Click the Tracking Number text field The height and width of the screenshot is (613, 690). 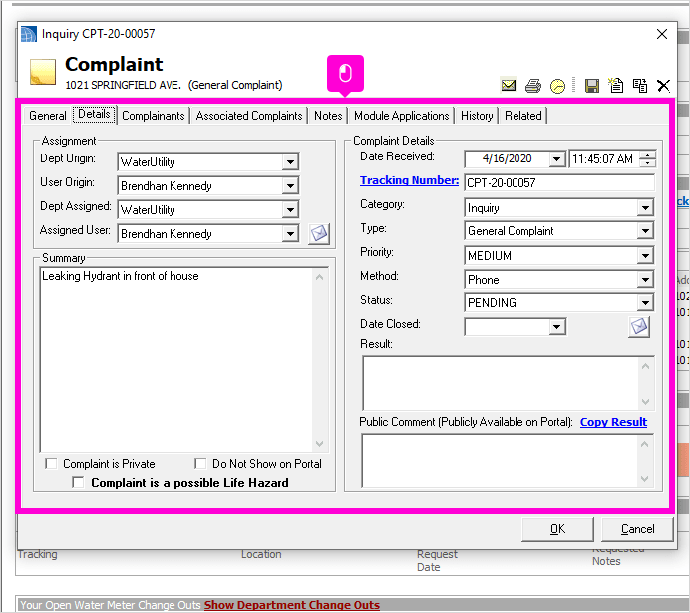pos(559,183)
